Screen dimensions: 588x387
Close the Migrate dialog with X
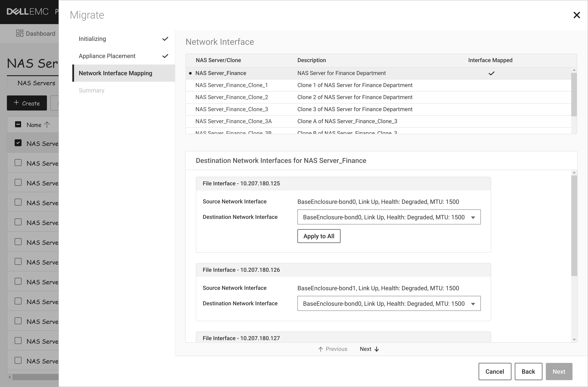pyautogui.click(x=576, y=15)
